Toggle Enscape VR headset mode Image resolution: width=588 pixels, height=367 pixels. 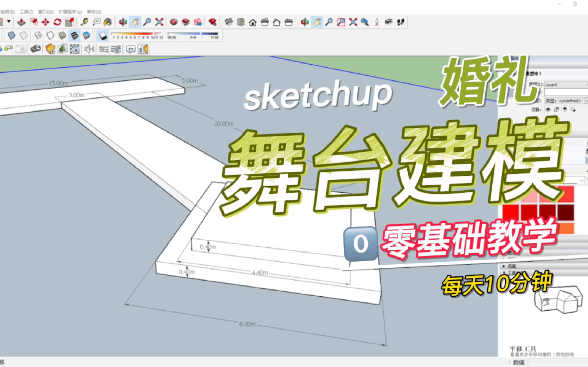click(x=35, y=49)
